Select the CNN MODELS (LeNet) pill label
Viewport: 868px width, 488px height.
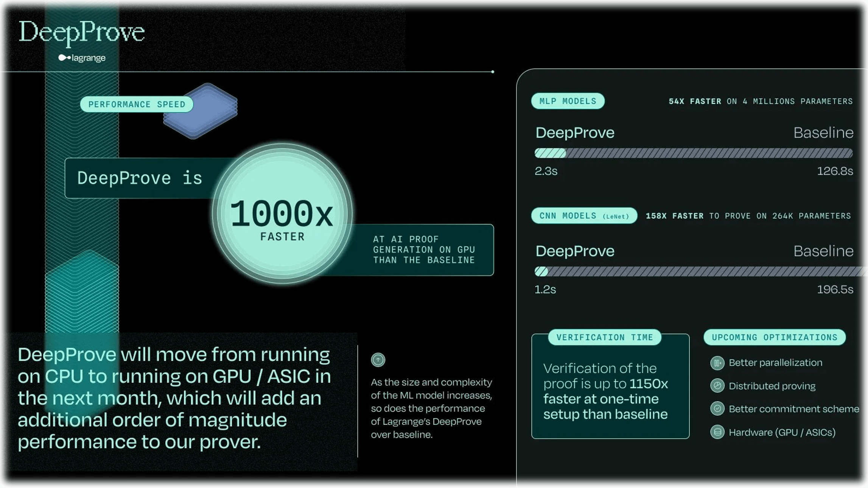pyautogui.click(x=584, y=216)
